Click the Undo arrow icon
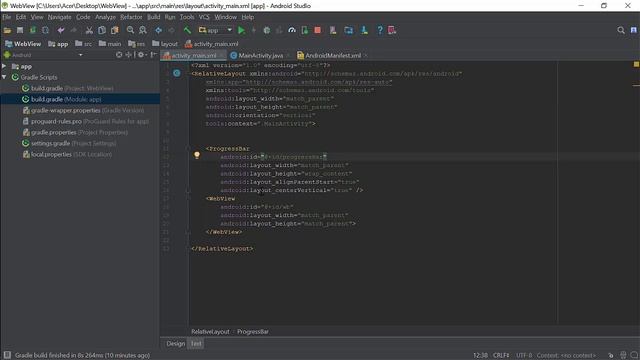The width and height of the screenshot is (640, 360). [x=61, y=30]
